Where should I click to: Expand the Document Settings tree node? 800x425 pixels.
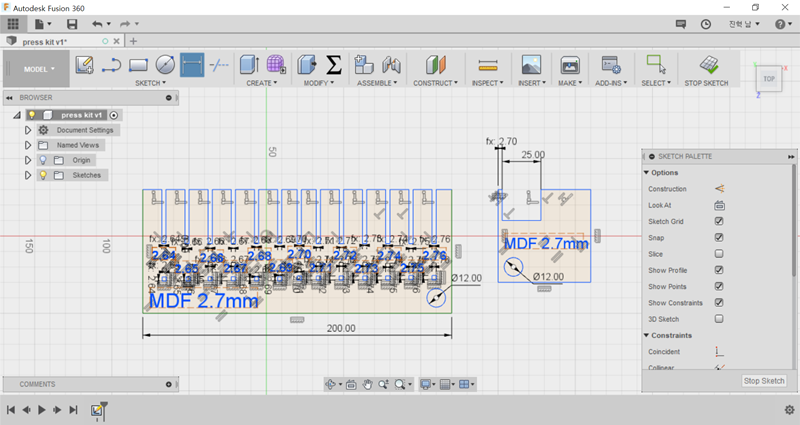[x=28, y=130]
